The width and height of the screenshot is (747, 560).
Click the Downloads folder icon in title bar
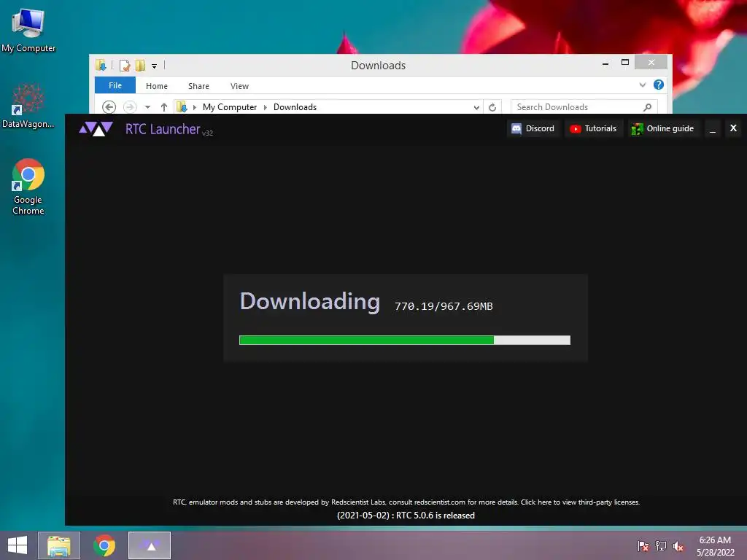(x=101, y=65)
